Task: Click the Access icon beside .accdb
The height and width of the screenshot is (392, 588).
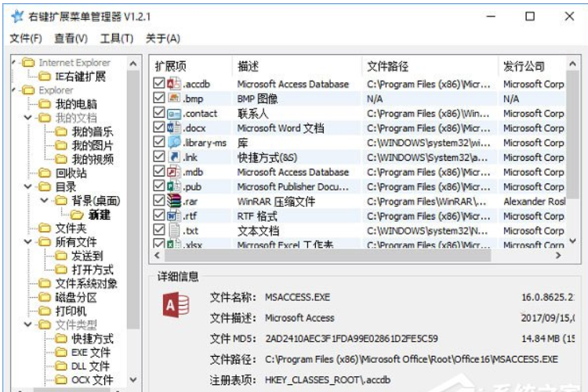Action: point(173,83)
